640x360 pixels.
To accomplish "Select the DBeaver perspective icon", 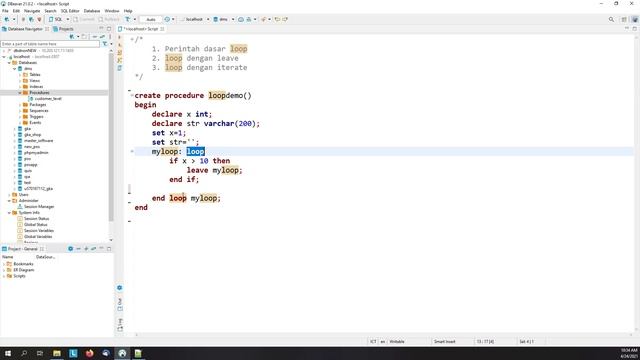I will [635, 19].
